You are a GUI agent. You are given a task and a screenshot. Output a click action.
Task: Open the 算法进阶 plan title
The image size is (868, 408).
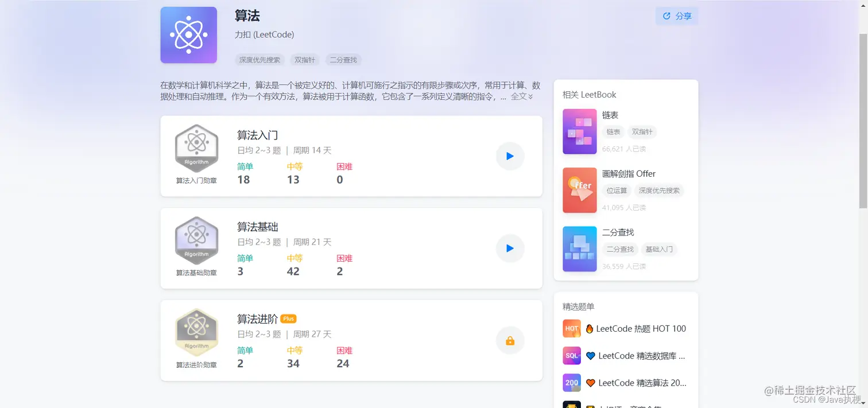(258, 319)
